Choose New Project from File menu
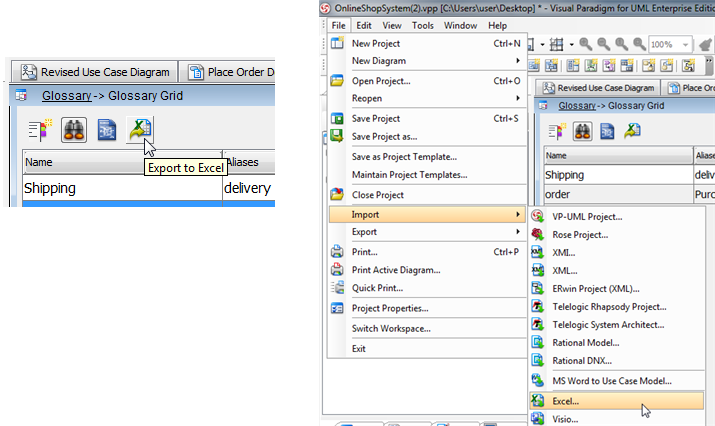Screen dimensions: 715x426 427,43
